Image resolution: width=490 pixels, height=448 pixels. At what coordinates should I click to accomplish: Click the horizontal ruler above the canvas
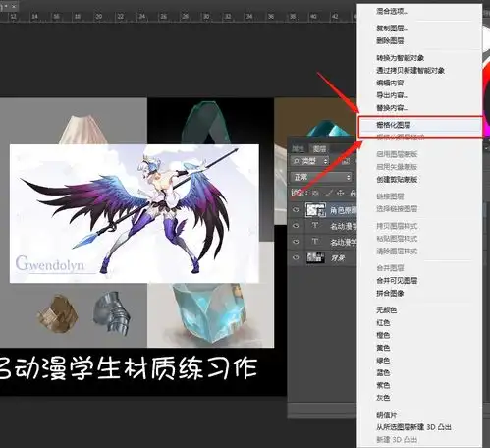178,17
